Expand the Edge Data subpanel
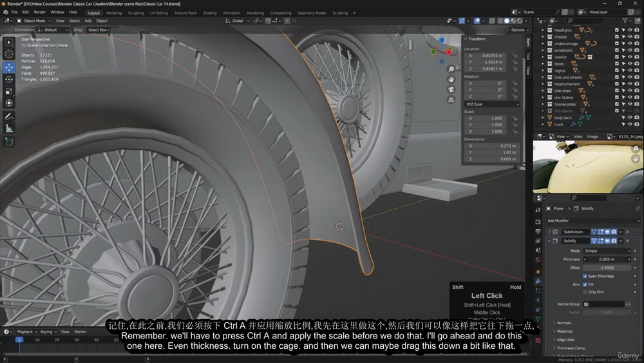644x363 pixels. click(565, 340)
